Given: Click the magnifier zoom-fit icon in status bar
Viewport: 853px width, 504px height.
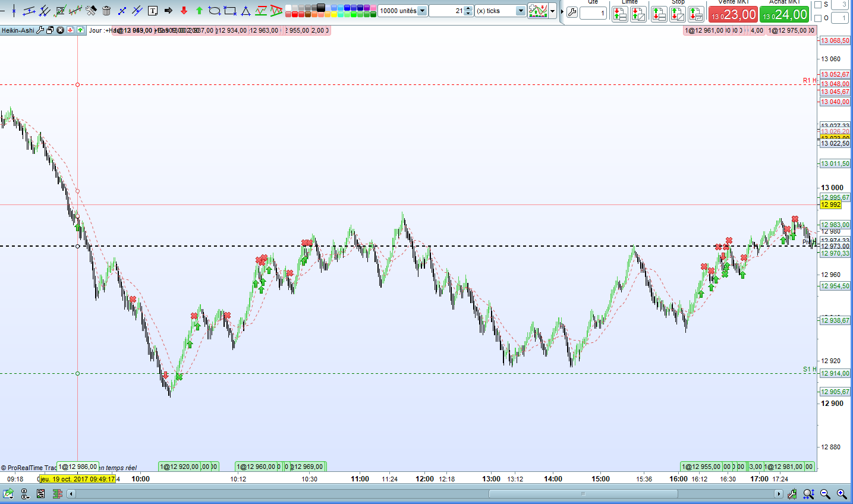Looking at the screenshot, I should pos(808,494).
